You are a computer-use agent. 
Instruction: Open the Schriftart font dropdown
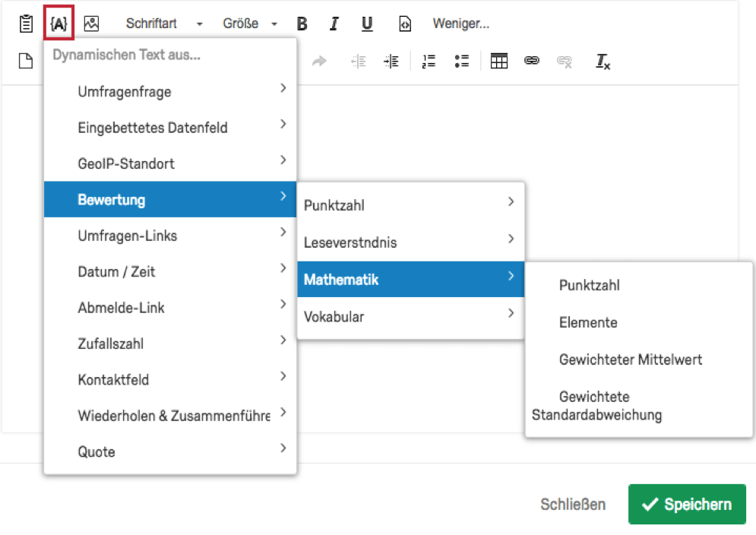(164, 23)
